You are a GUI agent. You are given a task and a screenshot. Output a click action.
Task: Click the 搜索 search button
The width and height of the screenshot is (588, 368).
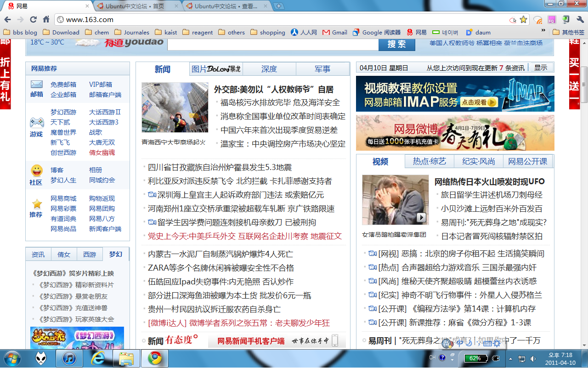[397, 44]
